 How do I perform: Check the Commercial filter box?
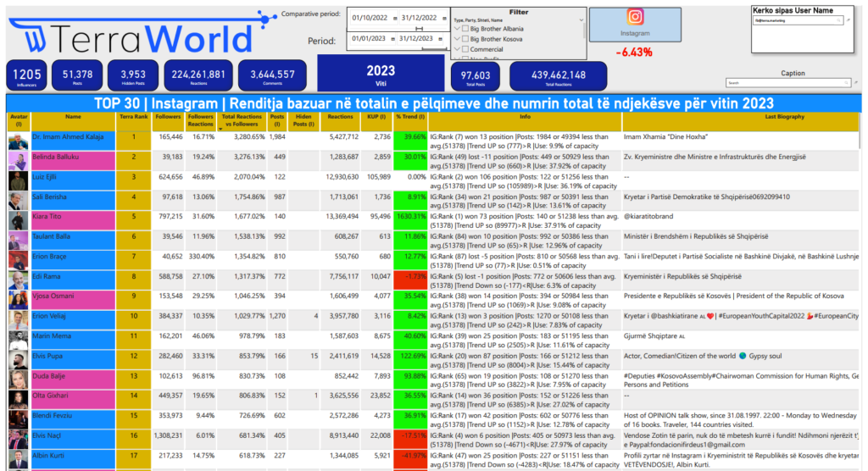[x=465, y=49]
